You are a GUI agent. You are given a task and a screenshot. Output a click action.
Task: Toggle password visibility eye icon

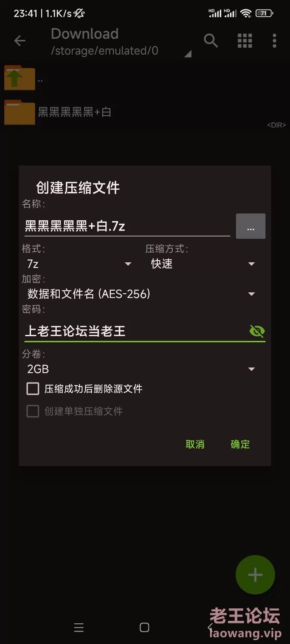(257, 331)
